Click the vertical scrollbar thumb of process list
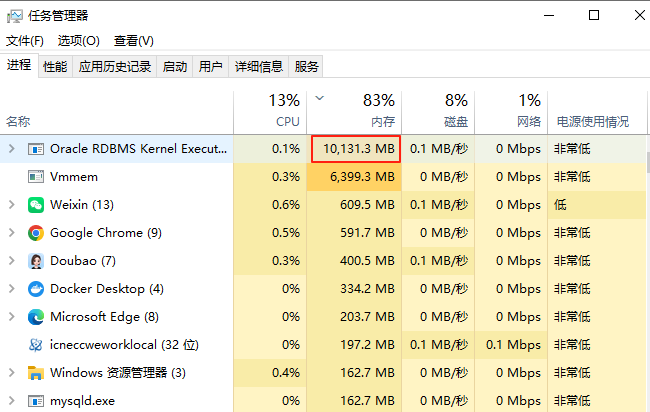Image resolution: width=650 pixels, height=412 pixels. (648, 162)
